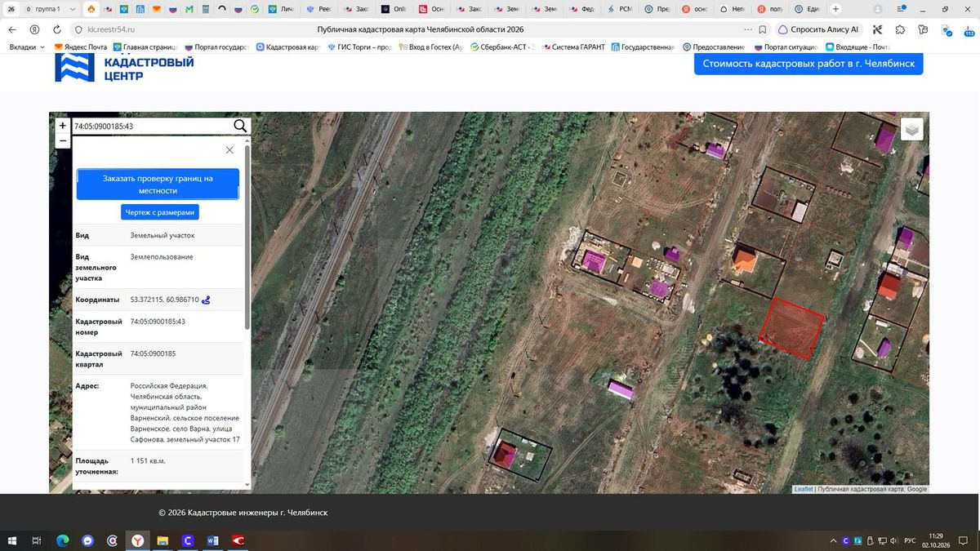Image resolution: width=980 pixels, height=551 pixels.
Task: Open File Explorer from the taskbar
Action: [x=163, y=540]
